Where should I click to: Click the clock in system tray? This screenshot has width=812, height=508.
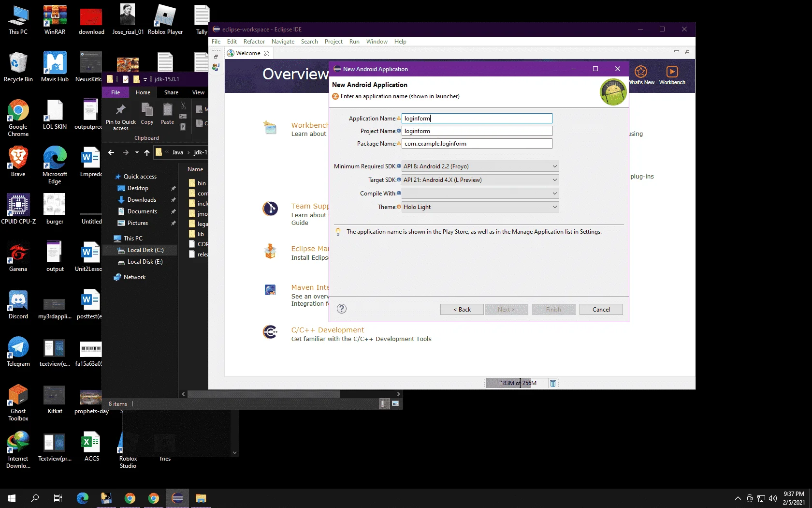pyautogui.click(x=794, y=498)
